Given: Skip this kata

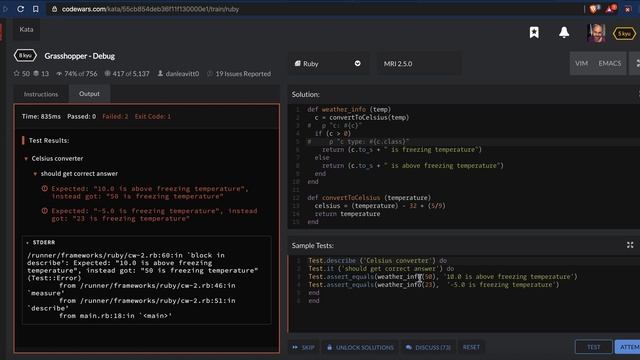Looking at the screenshot, I should pos(304,347).
